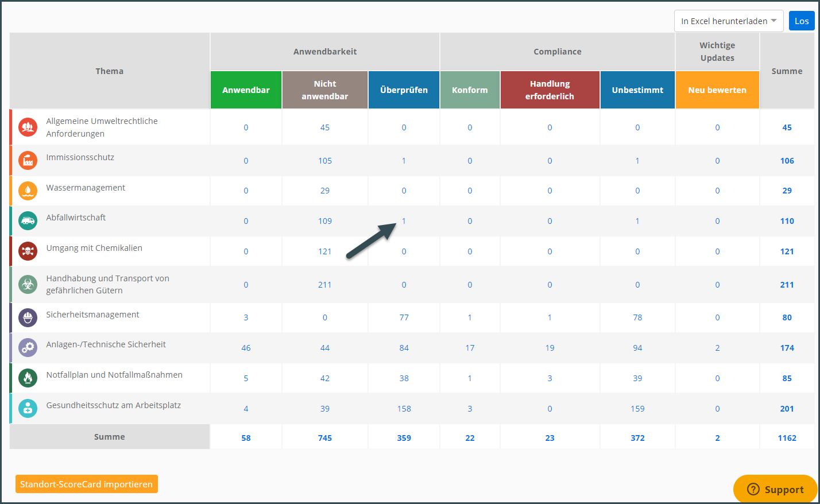Click the Handlung erforderlich column header
The width and height of the screenshot is (820, 504).
(x=550, y=90)
